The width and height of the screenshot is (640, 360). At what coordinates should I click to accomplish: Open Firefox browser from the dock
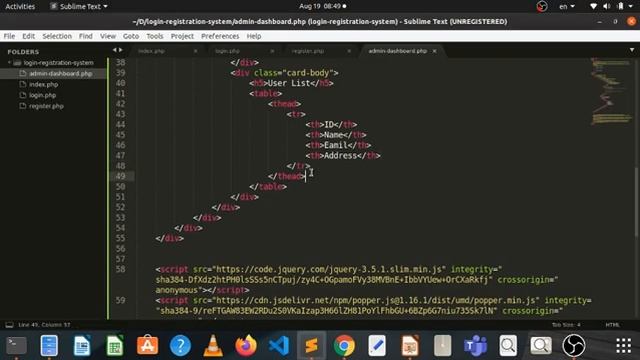(x=246, y=346)
